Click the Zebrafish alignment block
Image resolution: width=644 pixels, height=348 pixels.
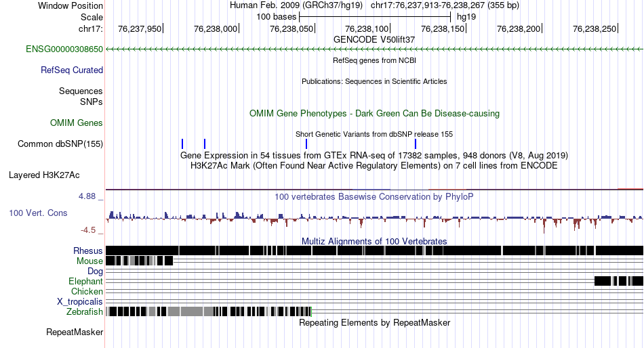tap(209, 311)
